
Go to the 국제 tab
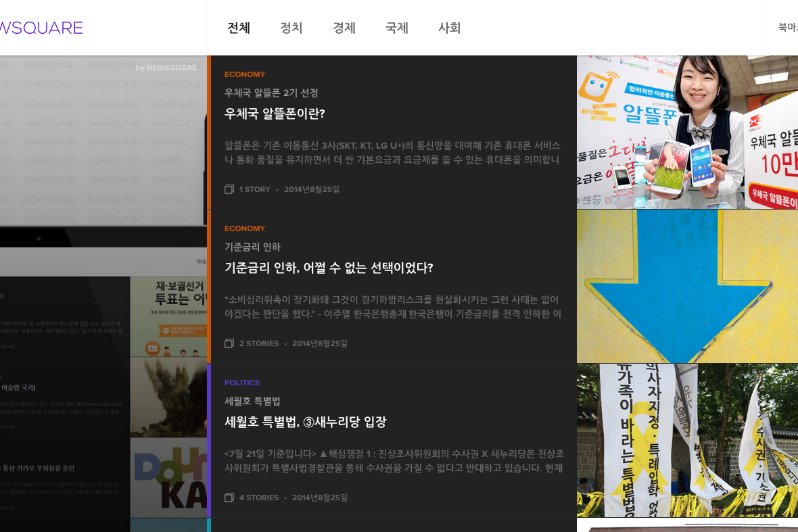[x=397, y=28]
